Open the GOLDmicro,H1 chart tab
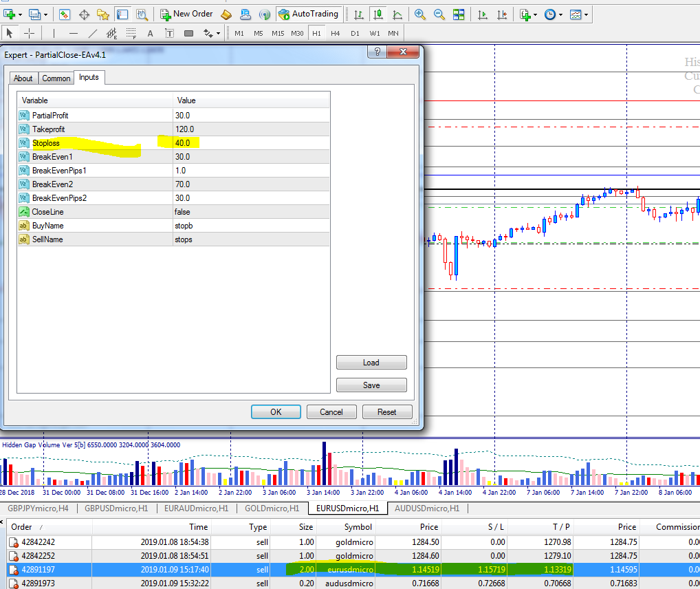The width and height of the screenshot is (700, 589). [x=272, y=508]
